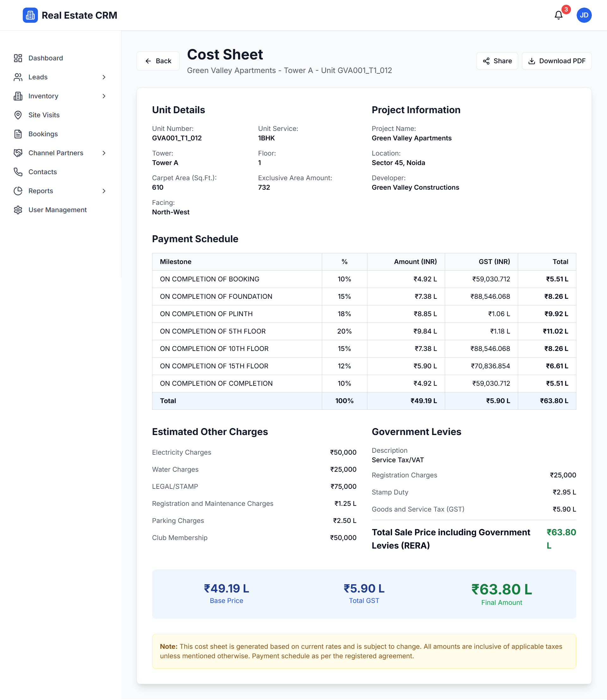Click the Contacts phone icon
The image size is (607, 700).
click(x=18, y=172)
